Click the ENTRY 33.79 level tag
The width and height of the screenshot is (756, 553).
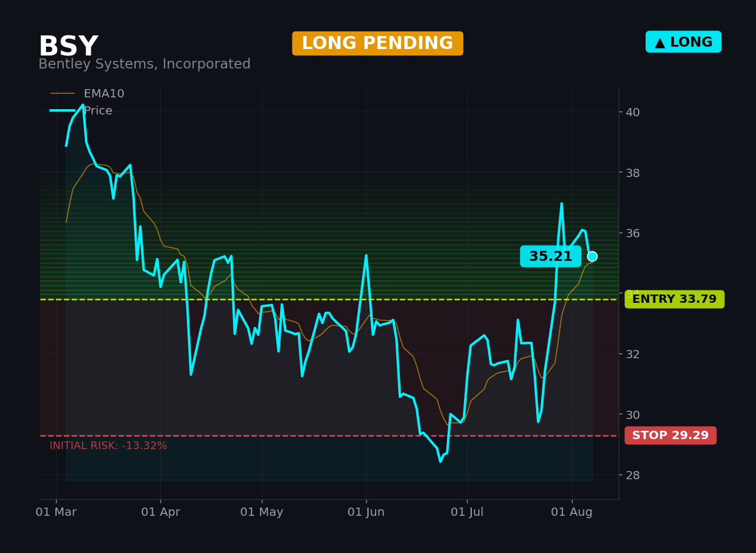[675, 299]
